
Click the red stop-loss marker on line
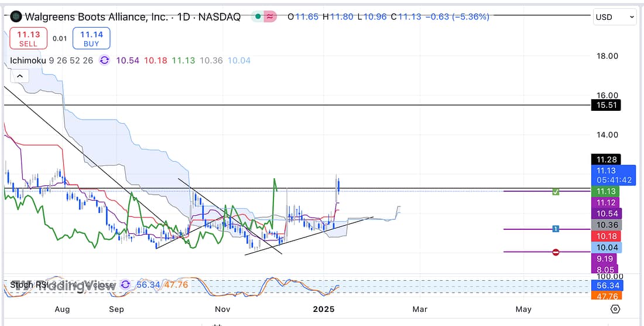[x=556, y=252]
